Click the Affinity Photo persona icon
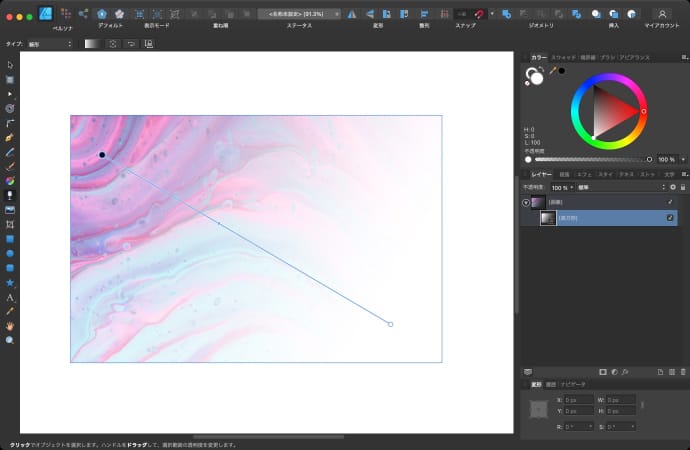Image resolution: width=690 pixels, height=450 pixels. pos(45,14)
